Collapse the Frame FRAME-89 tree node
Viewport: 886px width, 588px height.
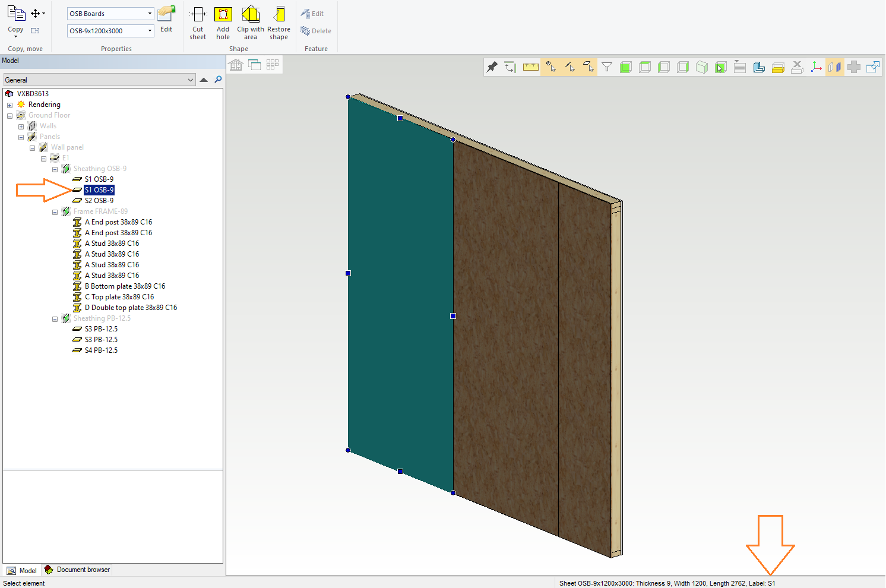[x=55, y=212]
